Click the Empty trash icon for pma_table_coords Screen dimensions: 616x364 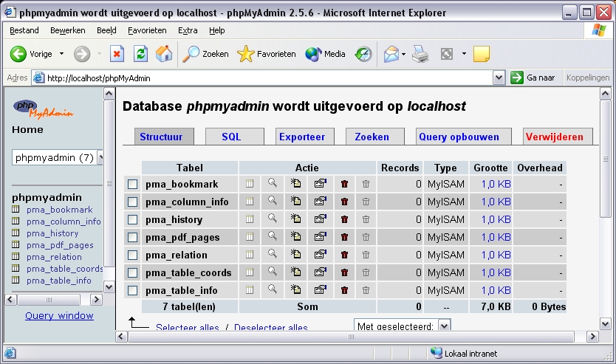click(366, 272)
